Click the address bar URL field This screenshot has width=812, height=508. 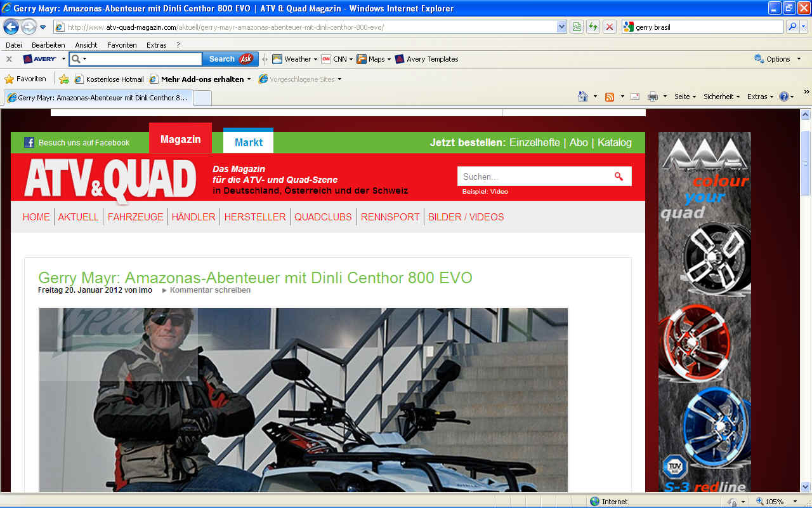[x=310, y=27]
